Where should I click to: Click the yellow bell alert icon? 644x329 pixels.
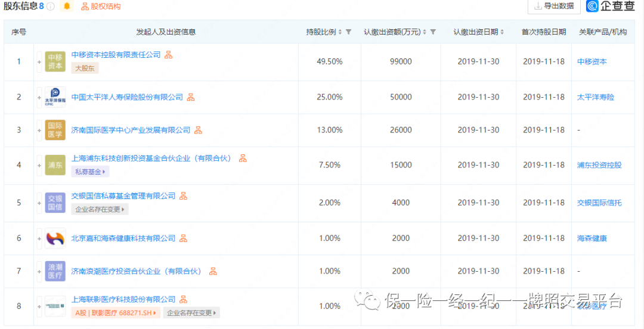point(67,6)
